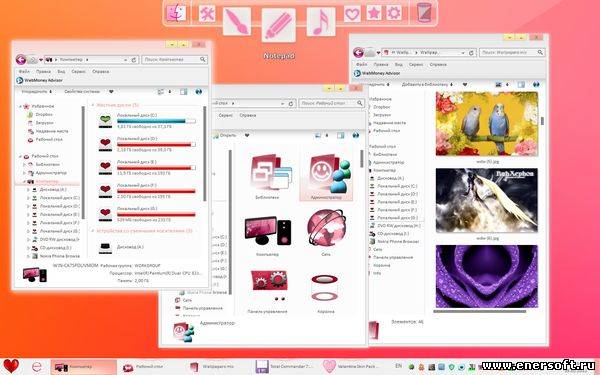The height and width of the screenshot is (375, 600).
Task: Open wrench and screwdriver tools dock icon
Action: [x=207, y=14]
